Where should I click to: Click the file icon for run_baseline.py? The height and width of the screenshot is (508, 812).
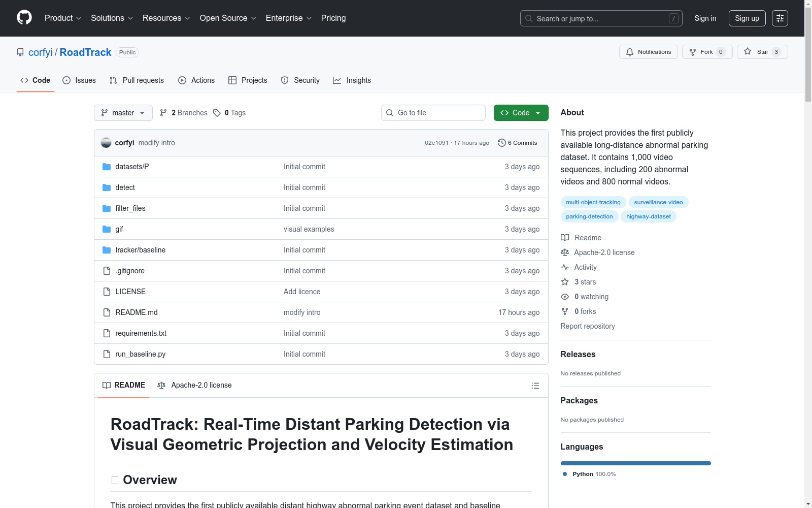(107, 354)
